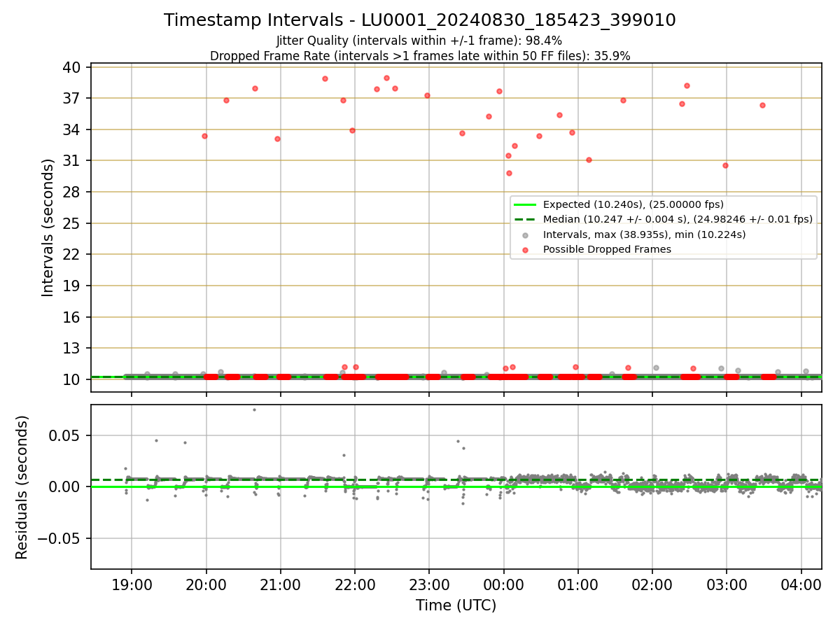Click the 'Intervals (seconds)' y-axis label
Viewport: 840px width, 630px height.
[x=48, y=227]
